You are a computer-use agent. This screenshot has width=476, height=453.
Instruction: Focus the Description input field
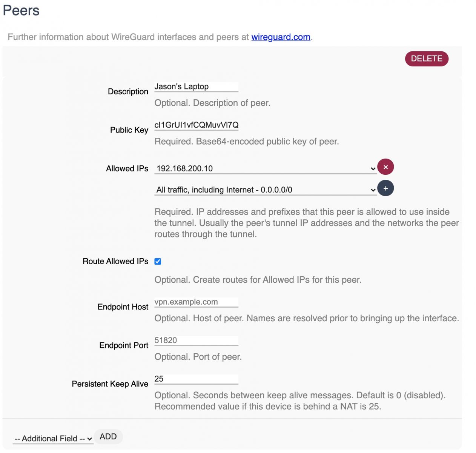pos(196,87)
